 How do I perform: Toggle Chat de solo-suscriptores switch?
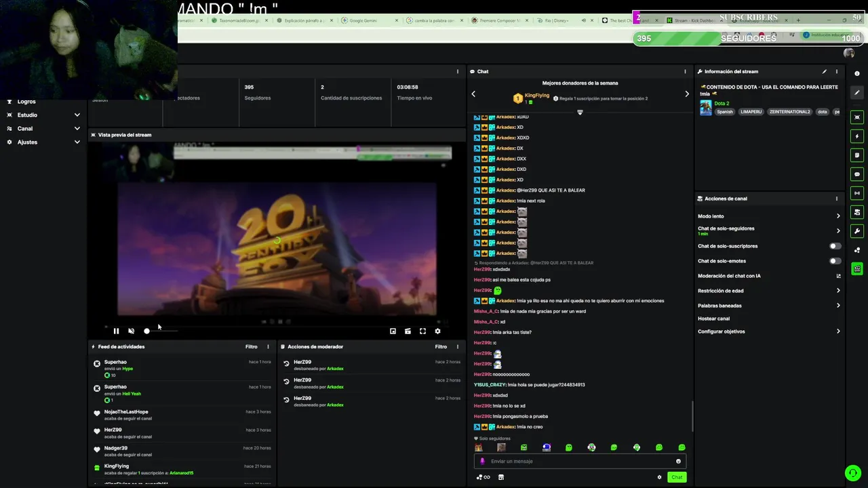835,246
